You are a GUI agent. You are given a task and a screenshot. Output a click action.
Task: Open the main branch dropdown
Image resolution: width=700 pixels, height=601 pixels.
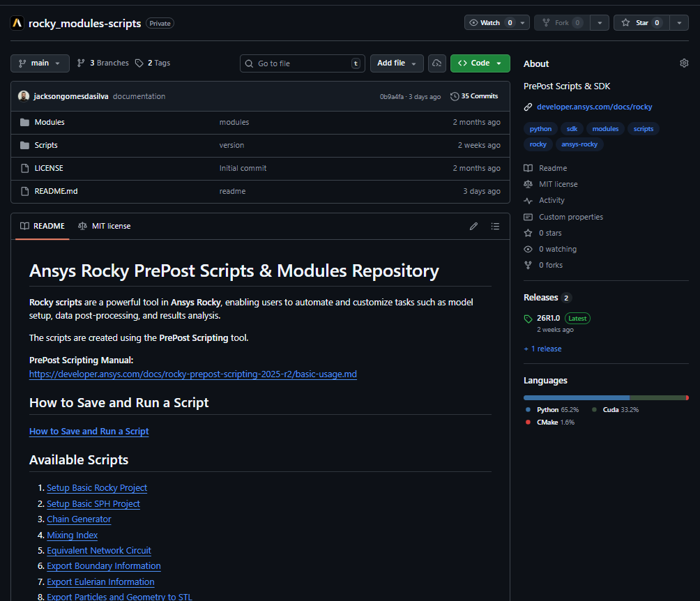[x=40, y=63]
